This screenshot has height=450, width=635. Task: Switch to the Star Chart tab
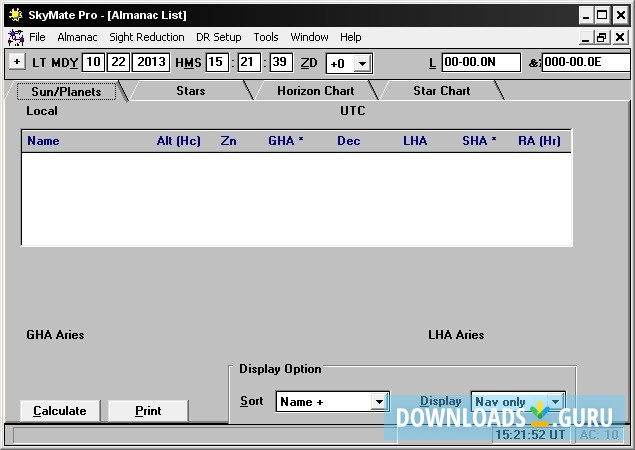point(442,91)
